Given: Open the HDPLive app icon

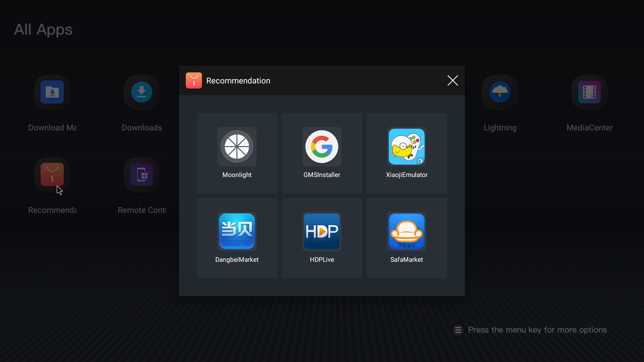Looking at the screenshot, I should coord(322,231).
